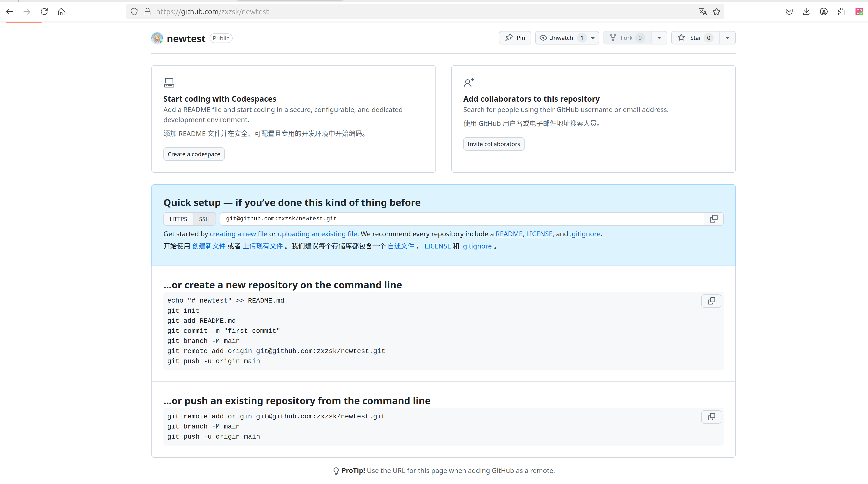Click 'Start coding with Codespaces' heading

point(220,99)
